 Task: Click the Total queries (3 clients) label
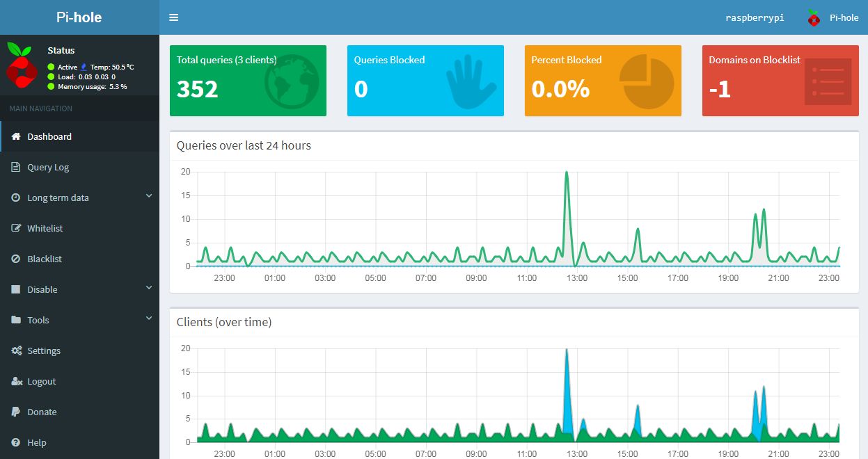click(x=226, y=60)
